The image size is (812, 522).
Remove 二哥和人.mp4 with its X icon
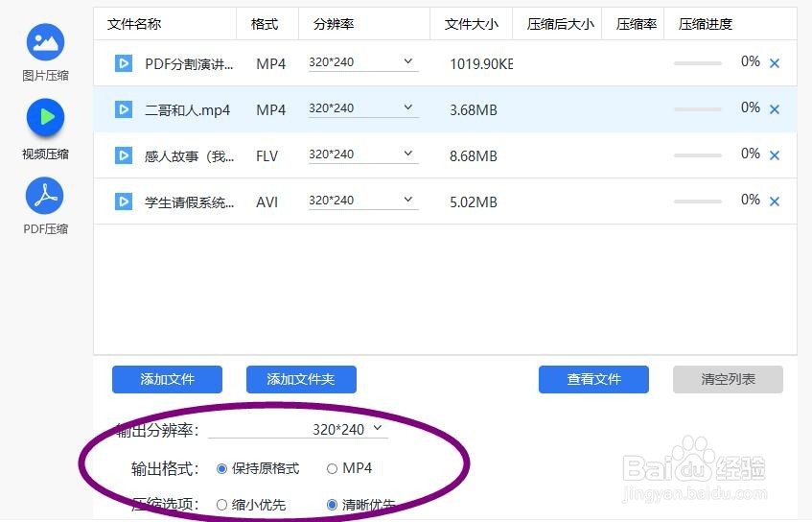[775, 109]
